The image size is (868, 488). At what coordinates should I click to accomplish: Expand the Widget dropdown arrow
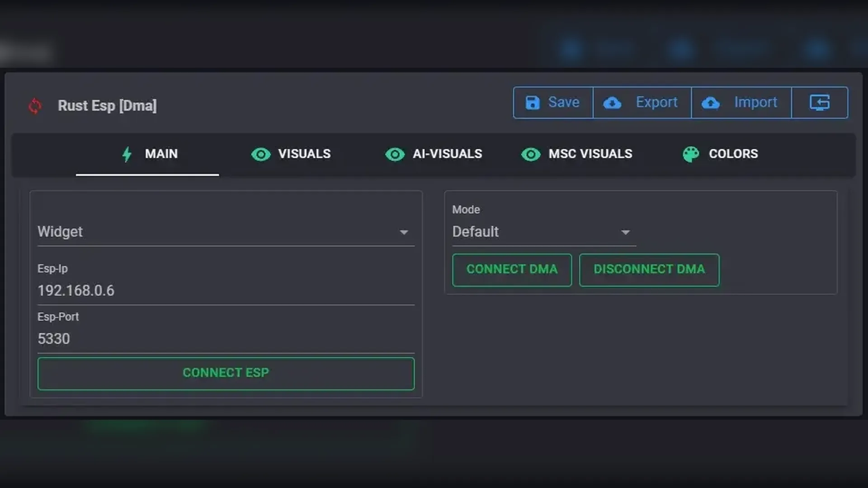click(x=404, y=232)
